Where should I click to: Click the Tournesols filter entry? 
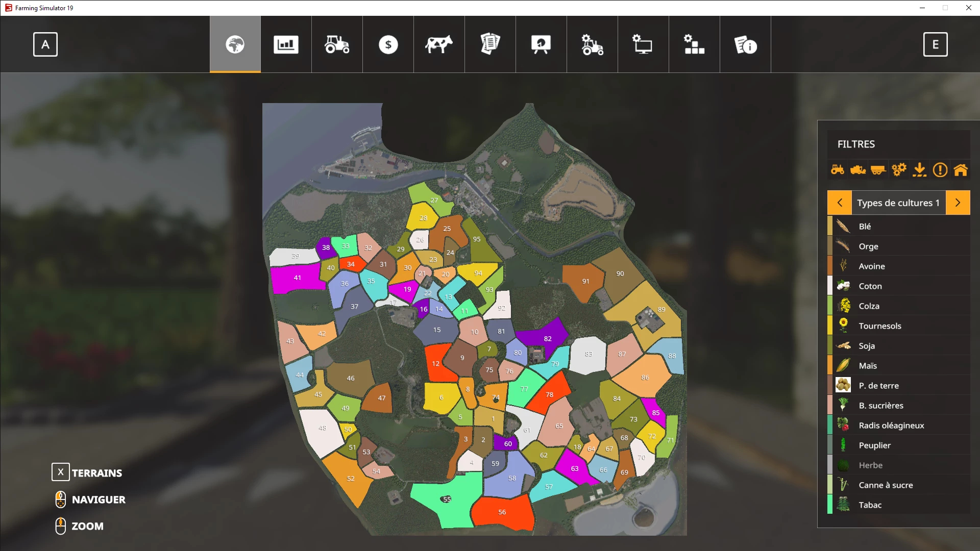(x=879, y=325)
